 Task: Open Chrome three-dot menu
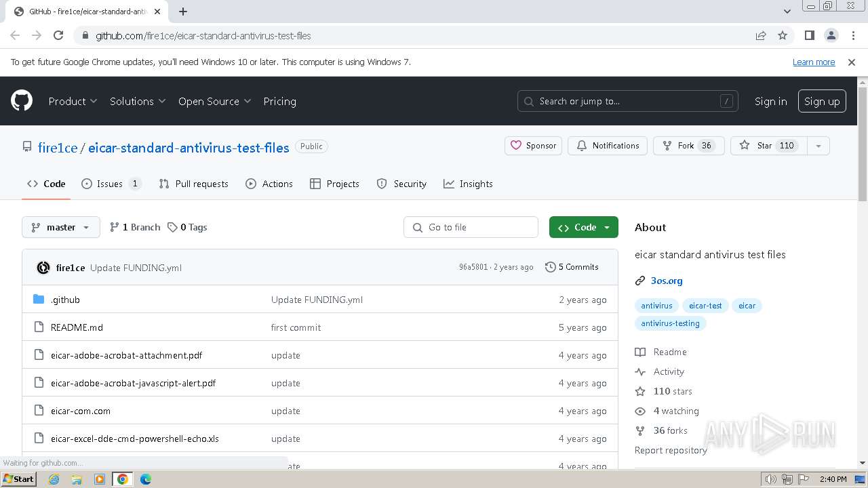click(852, 35)
